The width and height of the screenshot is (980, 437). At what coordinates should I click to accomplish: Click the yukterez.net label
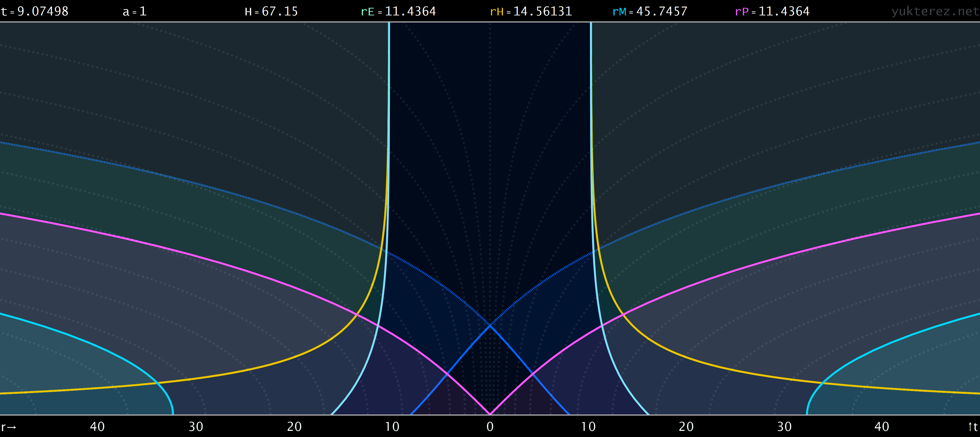(x=935, y=11)
